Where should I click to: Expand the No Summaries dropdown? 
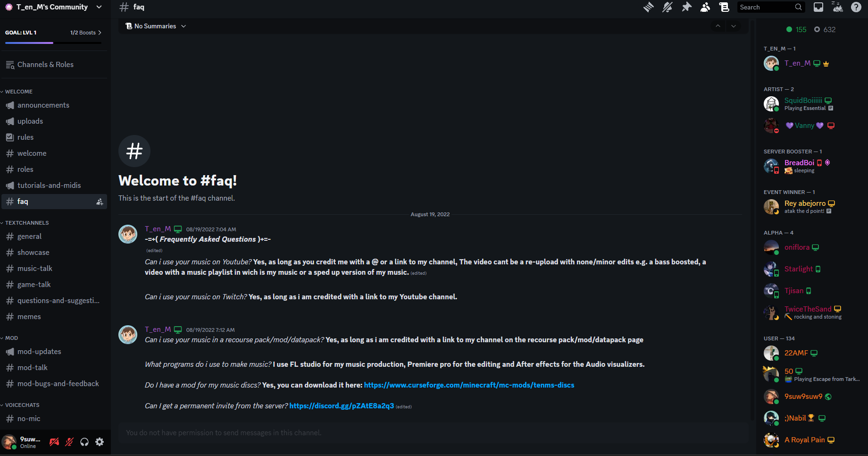coord(156,26)
